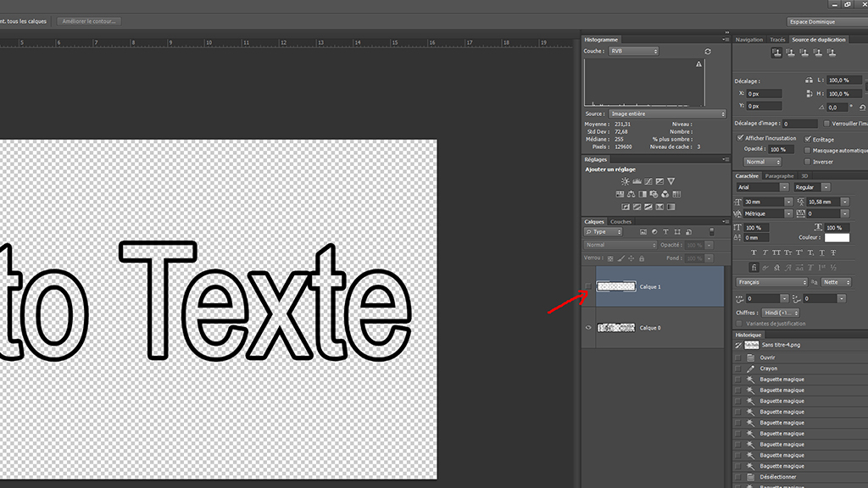Add a Gradient Map adjustment layer

671,207
